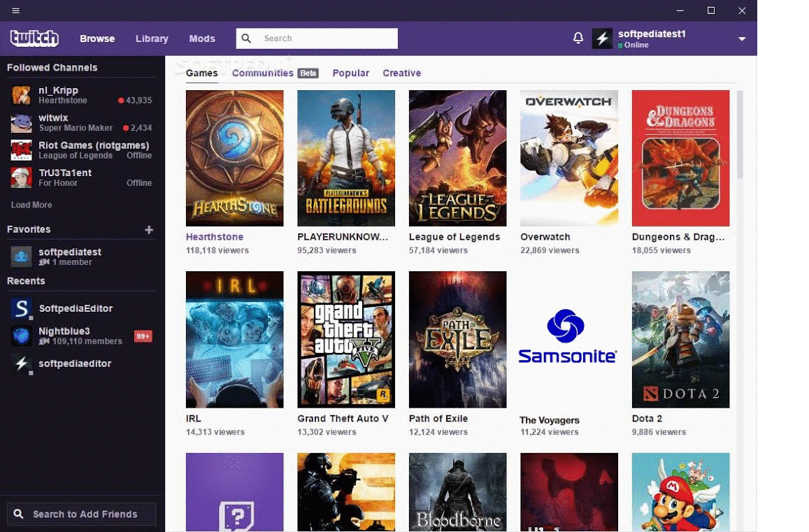Screen dimensions: 809x532
Task: Click the 99+ unread badge
Action: click(x=143, y=336)
